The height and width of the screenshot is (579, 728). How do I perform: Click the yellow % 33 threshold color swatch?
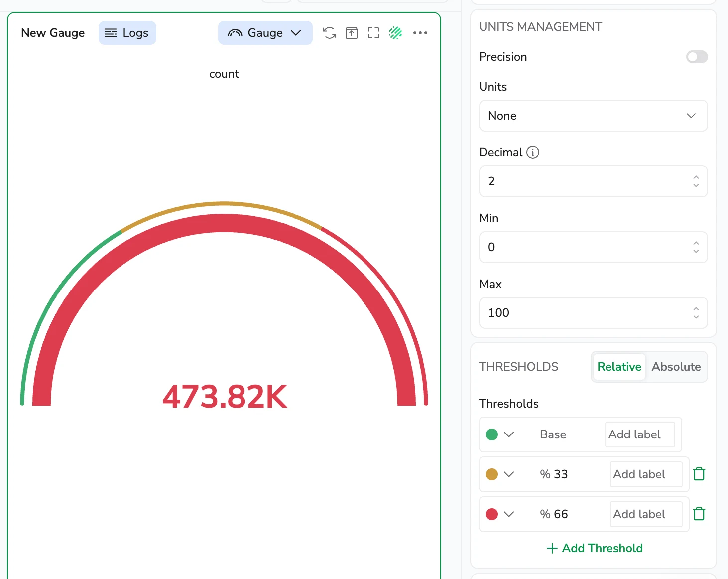tap(492, 474)
